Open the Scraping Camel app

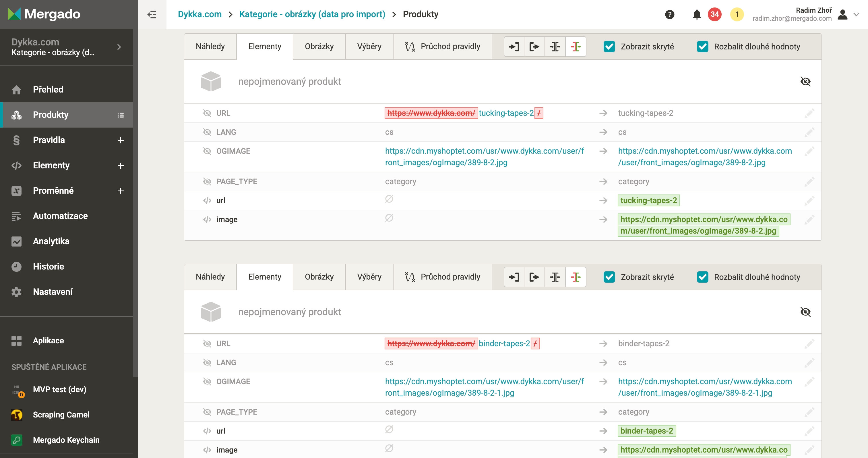[x=61, y=415]
